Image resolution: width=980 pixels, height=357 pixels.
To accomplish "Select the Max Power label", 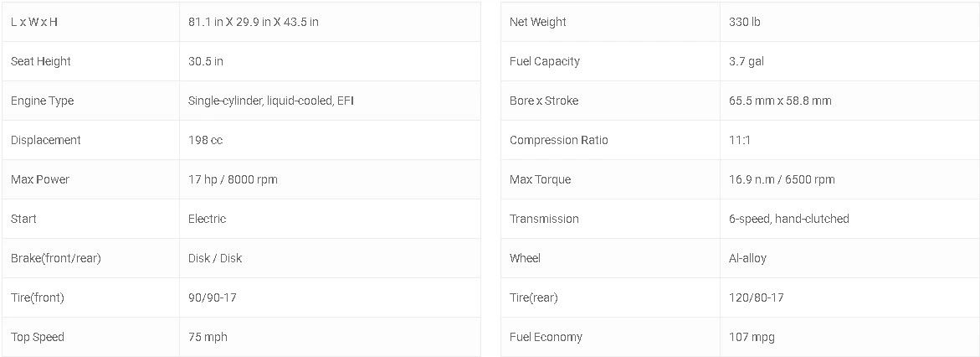I will point(40,179).
